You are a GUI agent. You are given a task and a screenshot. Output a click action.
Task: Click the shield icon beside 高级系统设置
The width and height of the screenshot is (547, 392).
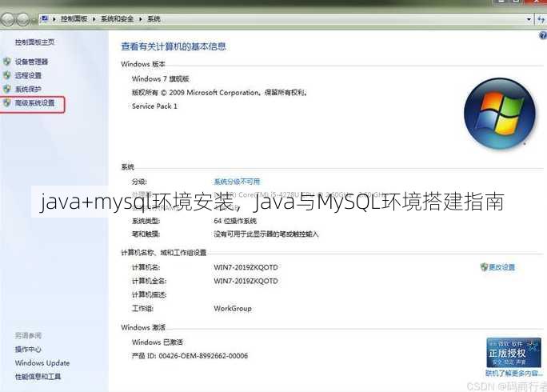pos(7,103)
